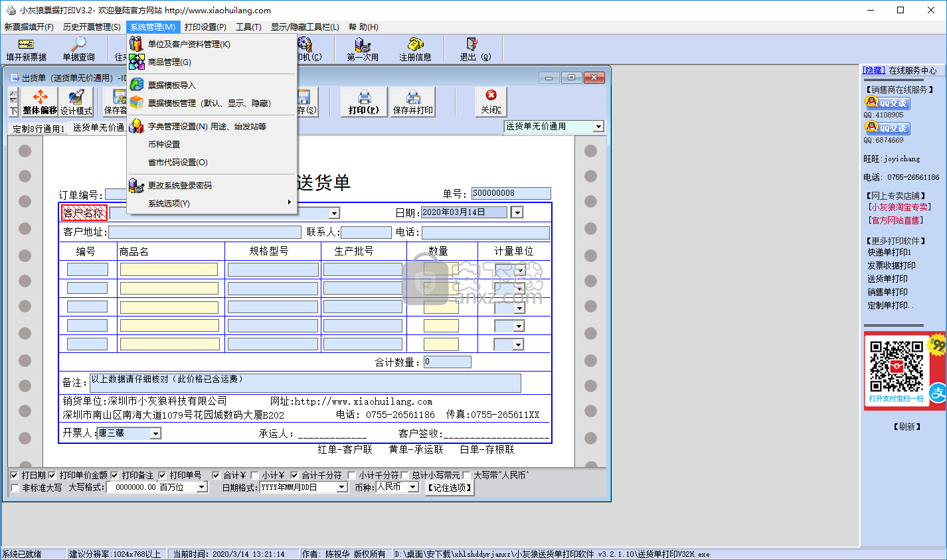This screenshot has width=947, height=560.
Task: Open the 开票人 dropdown
Action: pyautogui.click(x=155, y=433)
